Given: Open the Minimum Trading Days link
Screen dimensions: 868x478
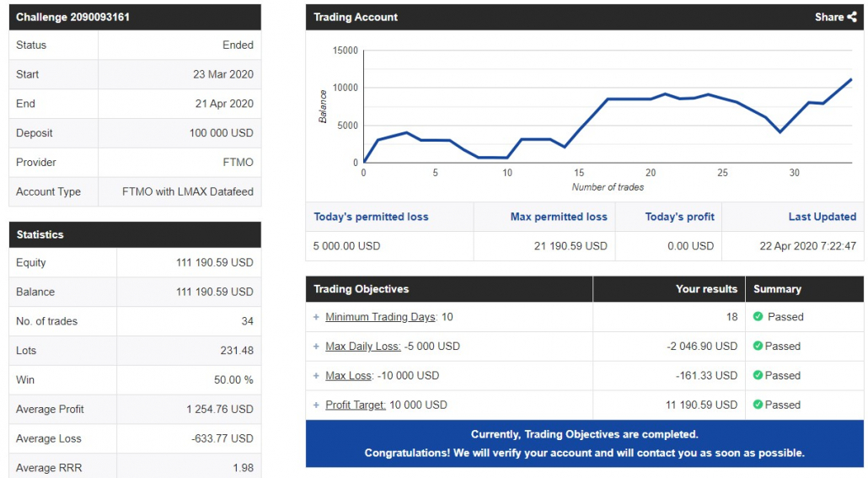Looking at the screenshot, I should [x=380, y=317].
